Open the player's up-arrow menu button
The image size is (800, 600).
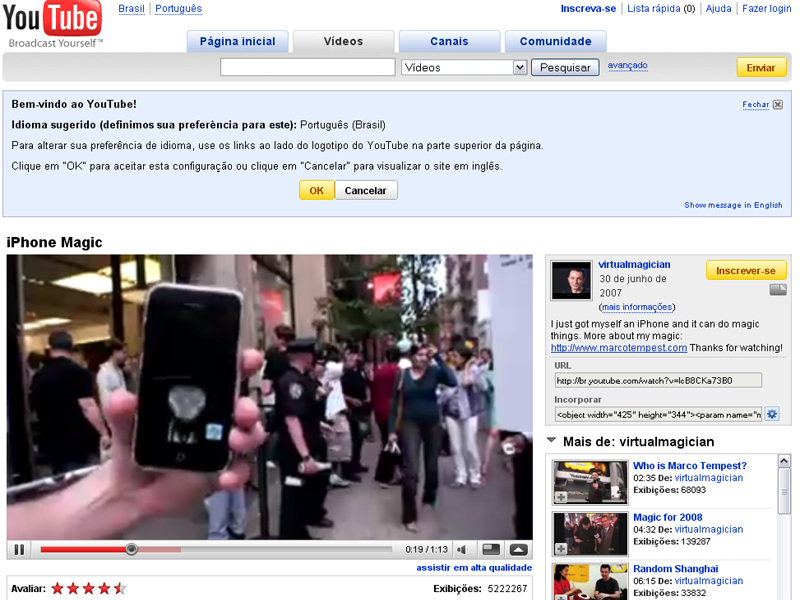pyautogui.click(x=518, y=549)
